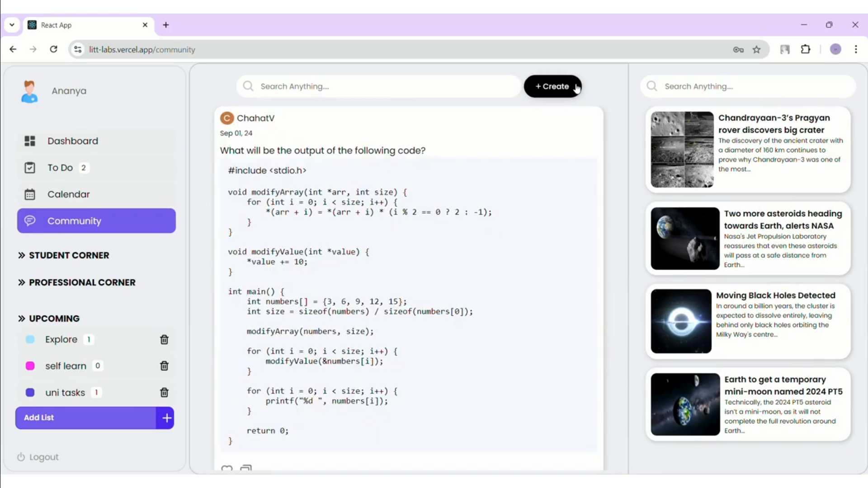Viewport: 868px width, 488px height.
Task: Open Dashboard from the sidebar
Action: tap(72, 141)
